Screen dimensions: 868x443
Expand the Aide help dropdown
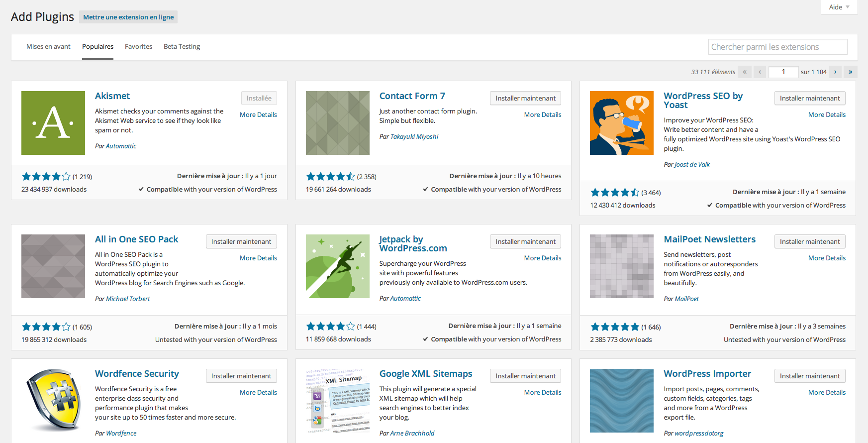[x=839, y=7]
